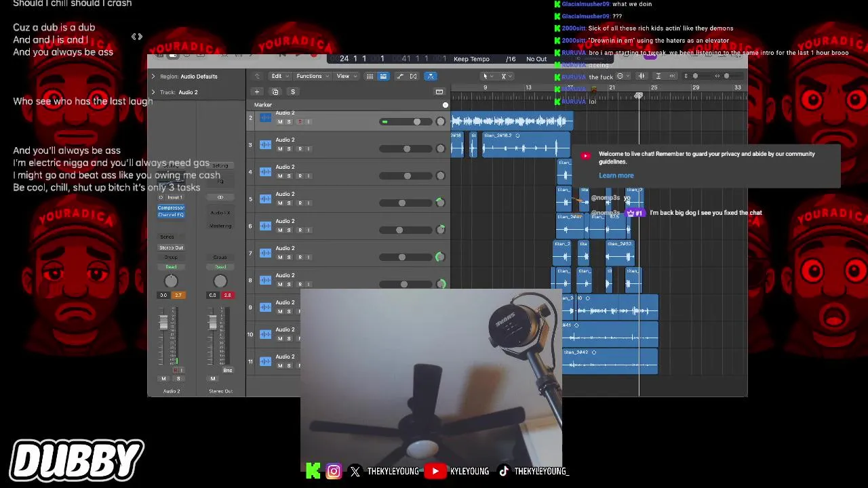
Task: Click the stereo link icon in Stereo Out strip
Action: [220, 197]
